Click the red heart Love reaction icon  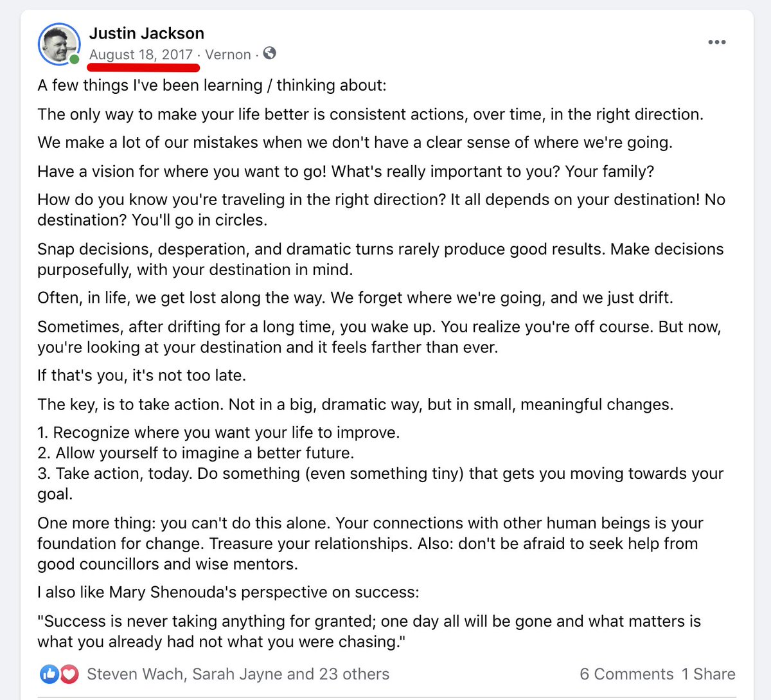pos(69,674)
